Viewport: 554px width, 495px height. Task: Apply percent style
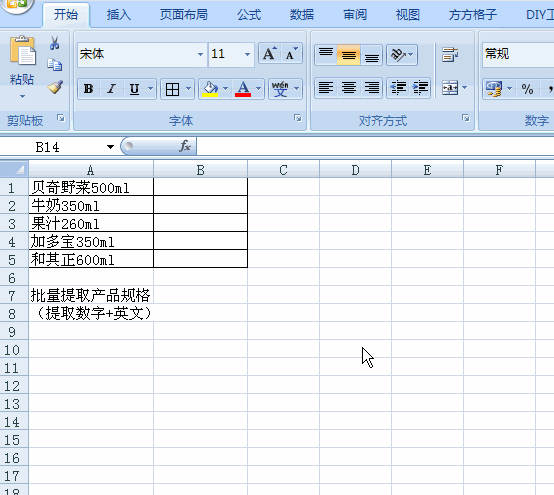tap(527, 89)
